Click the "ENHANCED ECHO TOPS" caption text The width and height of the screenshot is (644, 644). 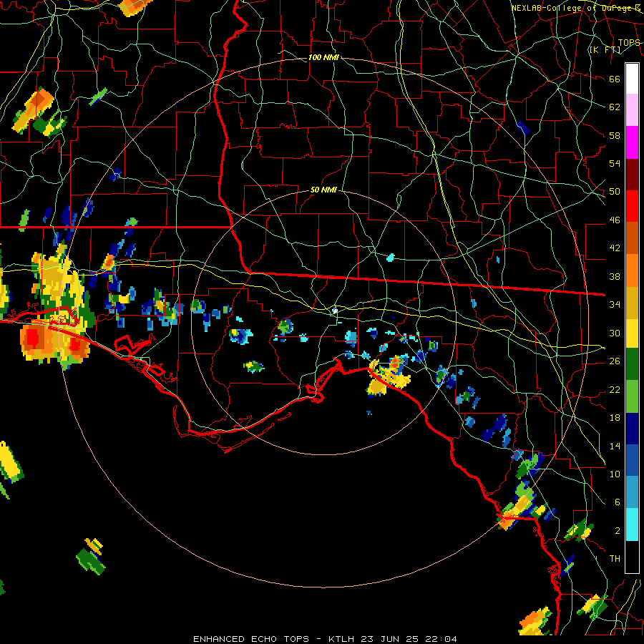coord(251,639)
